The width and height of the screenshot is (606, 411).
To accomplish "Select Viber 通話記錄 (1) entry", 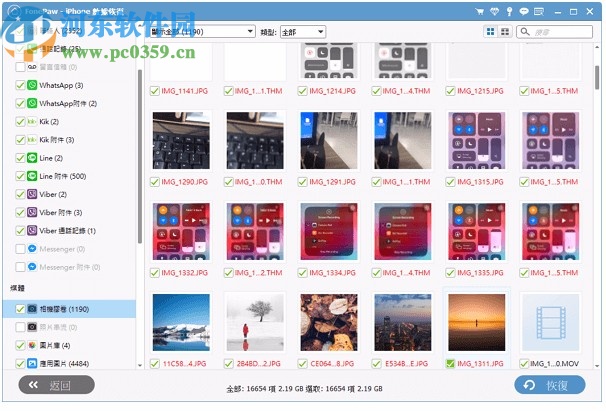I will [68, 230].
